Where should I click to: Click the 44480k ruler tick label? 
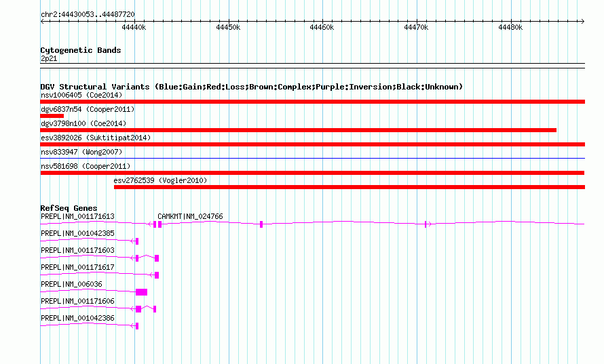pyautogui.click(x=510, y=27)
